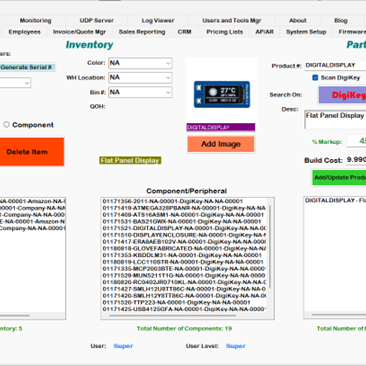
Task: Select the USB4125GFA component row
Action: (184, 309)
